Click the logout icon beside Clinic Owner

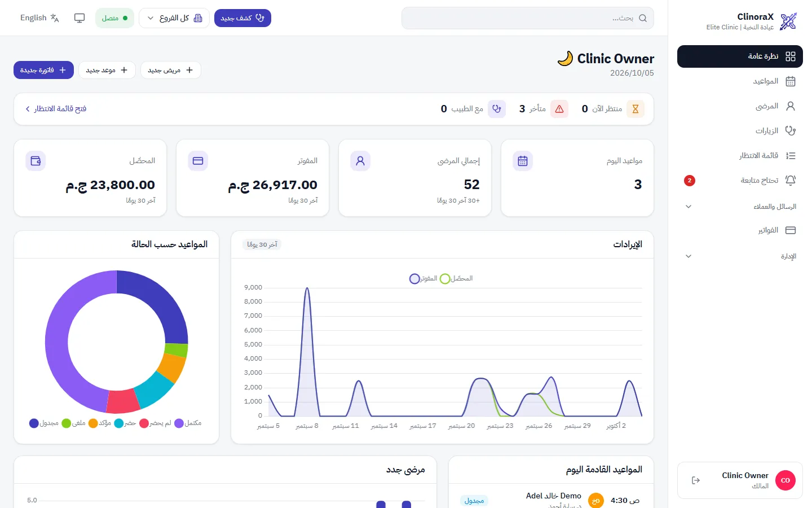[x=696, y=480]
